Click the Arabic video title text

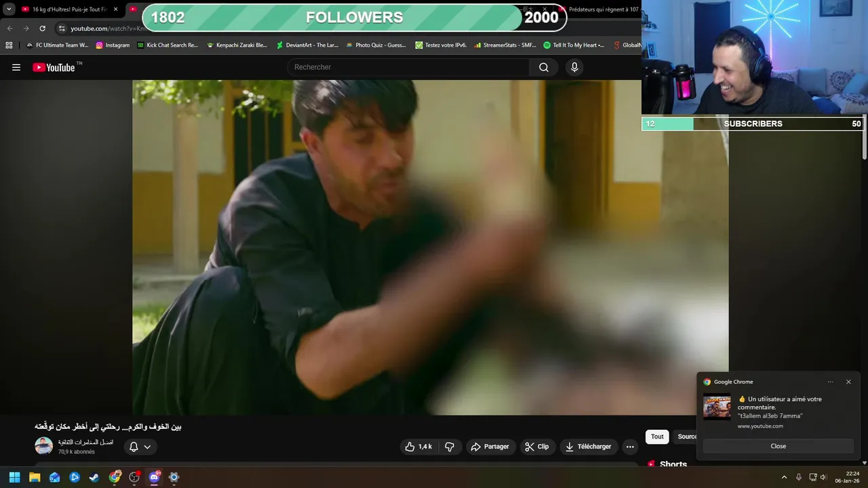(x=108, y=426)
